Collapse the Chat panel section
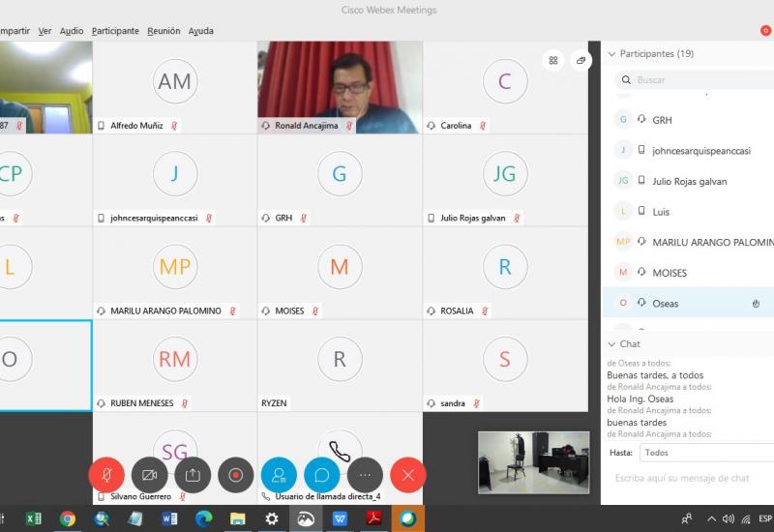This screenshot has height=532, width=774. (611, 344)
